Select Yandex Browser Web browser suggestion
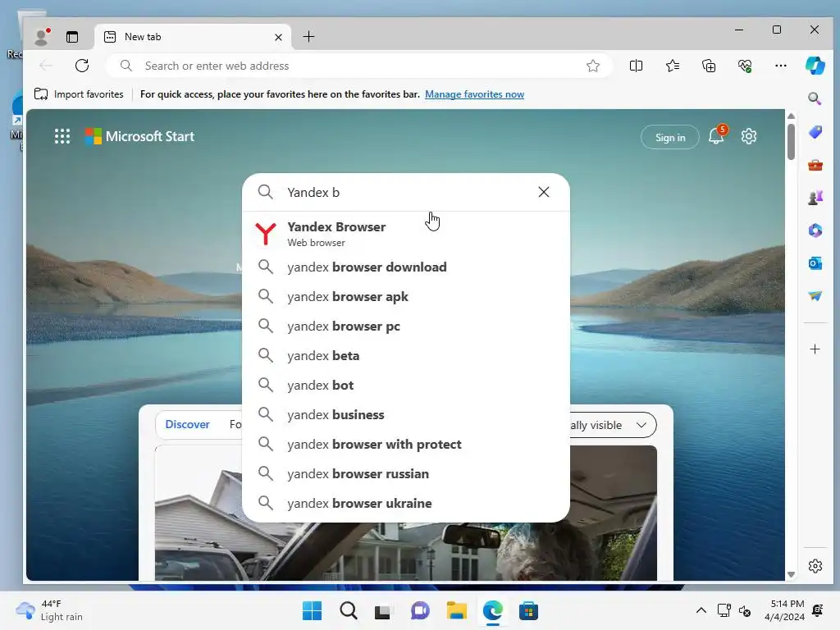The image size is (840, 630). click(x=406, y=234)
